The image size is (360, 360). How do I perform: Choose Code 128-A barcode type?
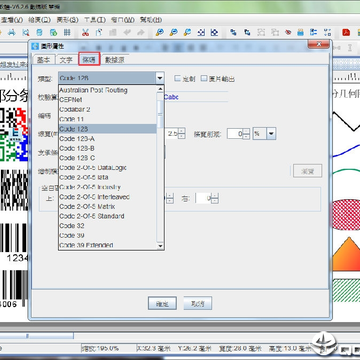107,138
